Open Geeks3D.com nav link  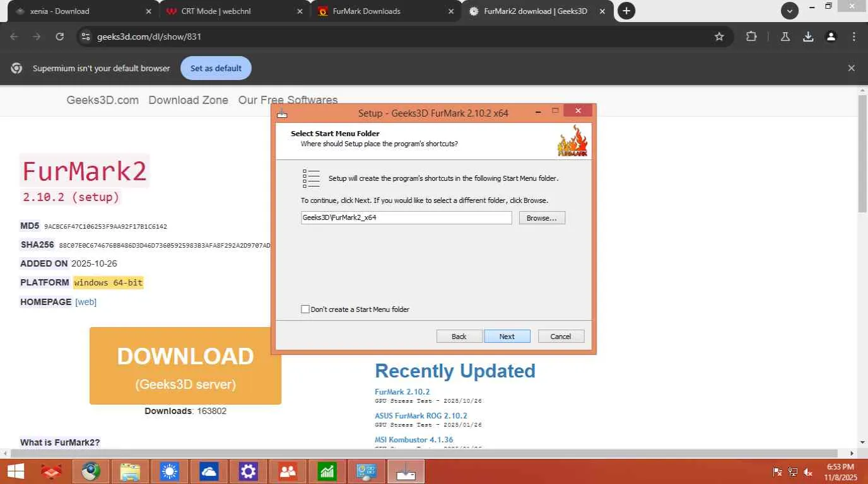[x=103, y=100]
